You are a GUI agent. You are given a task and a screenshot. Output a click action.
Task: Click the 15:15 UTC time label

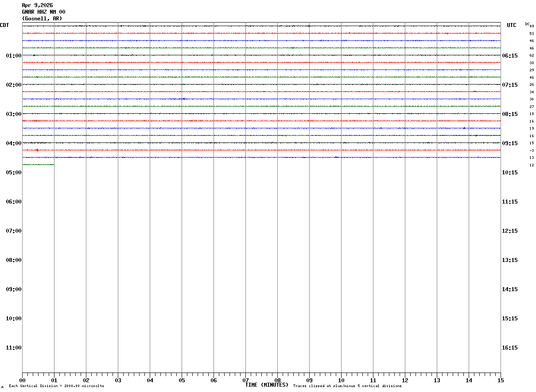(x=510, y=319)
